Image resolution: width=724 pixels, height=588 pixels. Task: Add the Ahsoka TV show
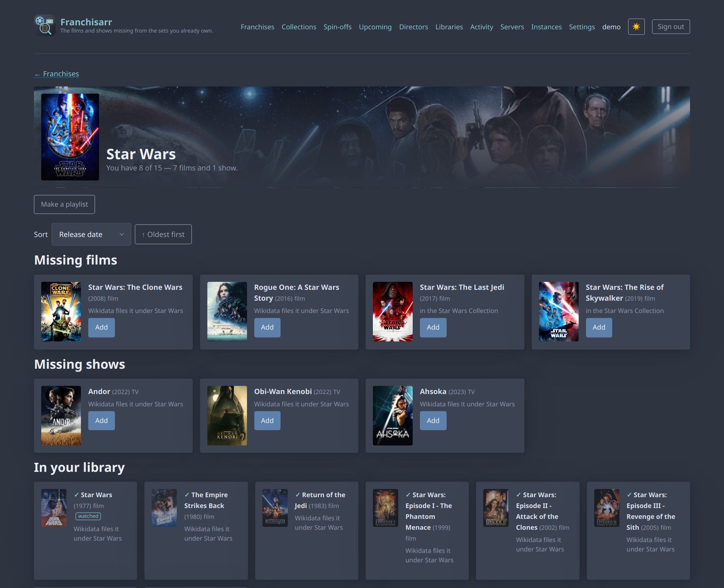433,420
